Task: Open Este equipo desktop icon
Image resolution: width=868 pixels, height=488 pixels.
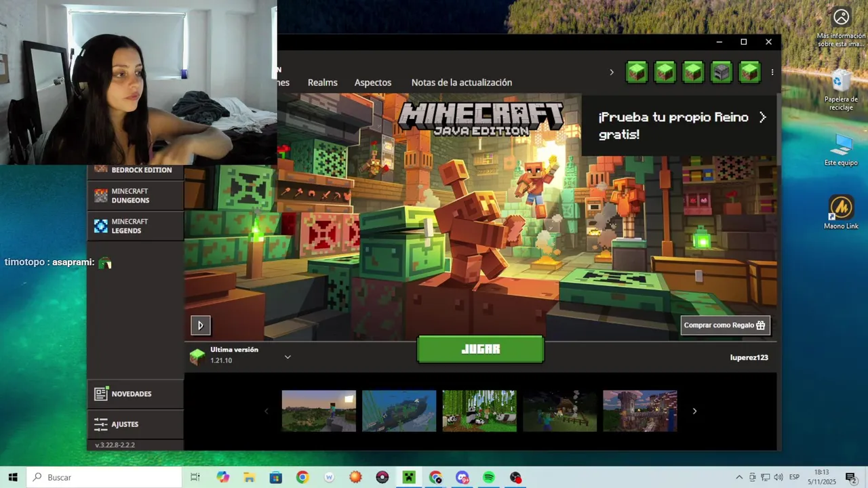Action: point(841,150)
